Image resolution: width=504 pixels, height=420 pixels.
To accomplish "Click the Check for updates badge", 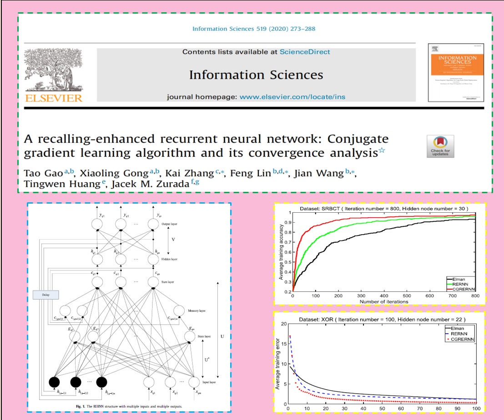I will [440, 146].
